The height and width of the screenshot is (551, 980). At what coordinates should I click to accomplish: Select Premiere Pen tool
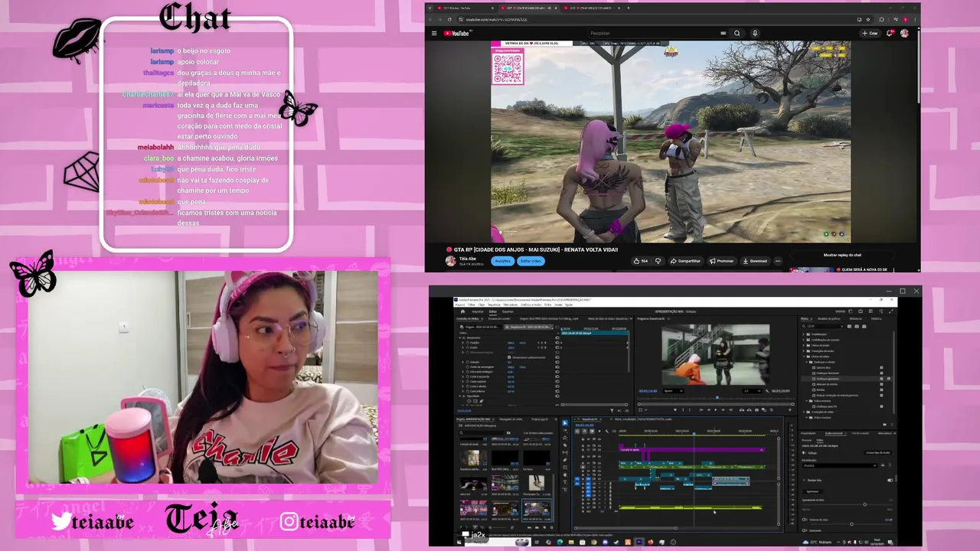coord(565,460)
